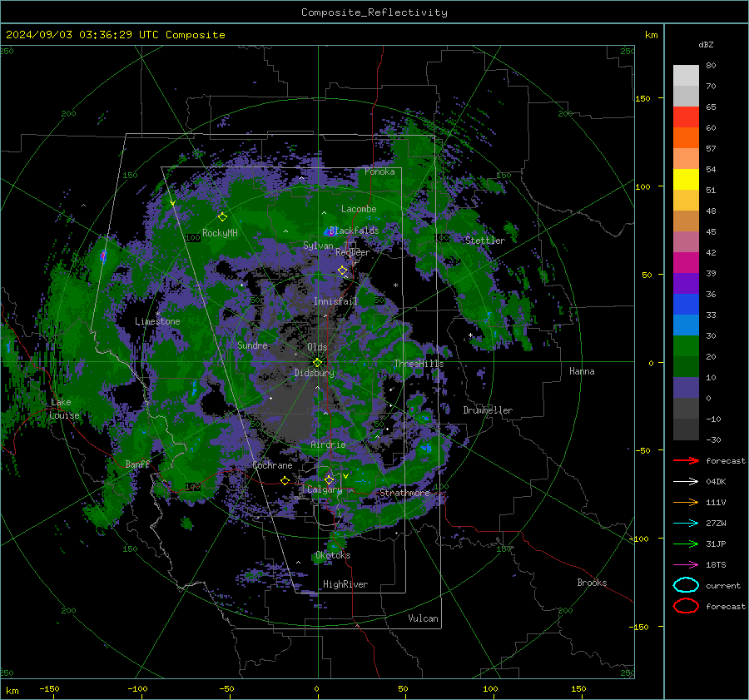Click the yellow radar-center diamond below Olds
749x700 pixels.
[x=317, y=363]
